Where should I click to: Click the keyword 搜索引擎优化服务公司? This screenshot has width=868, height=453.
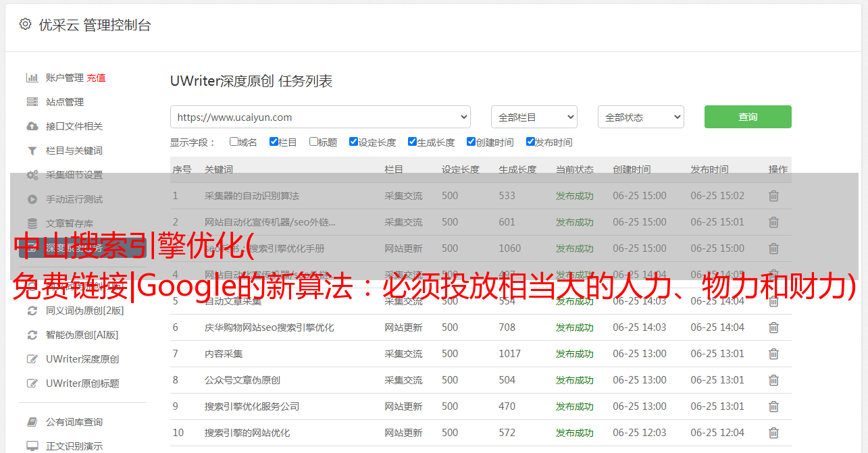(252, 406)
